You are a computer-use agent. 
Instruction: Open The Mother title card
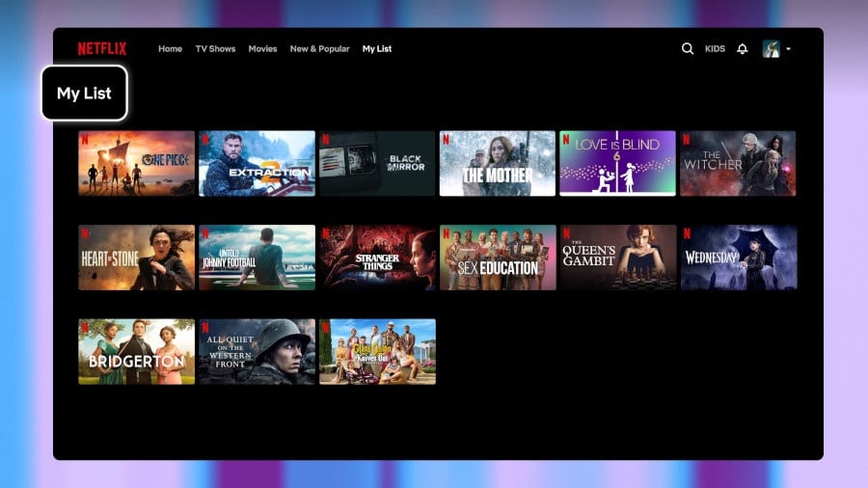point(497,163)
